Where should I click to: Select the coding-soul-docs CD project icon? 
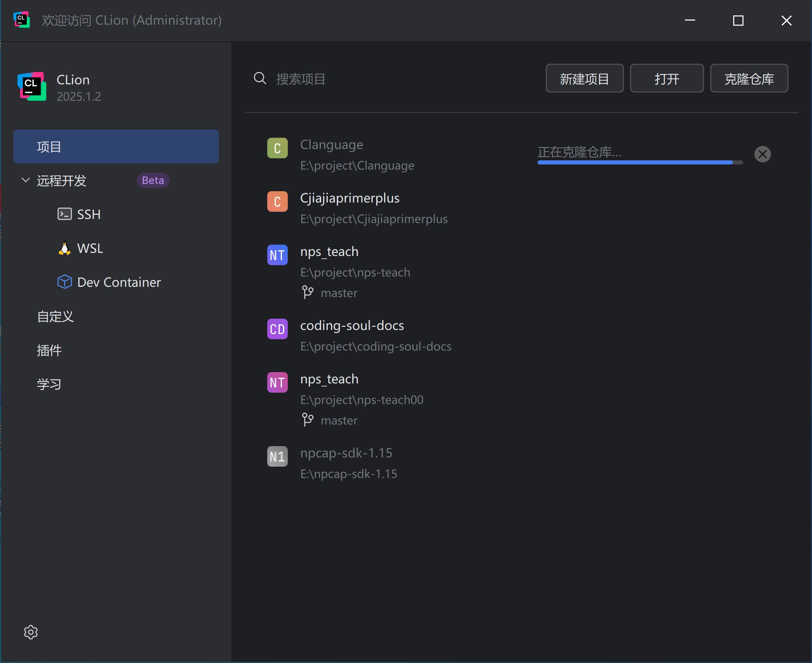(277, 329)
